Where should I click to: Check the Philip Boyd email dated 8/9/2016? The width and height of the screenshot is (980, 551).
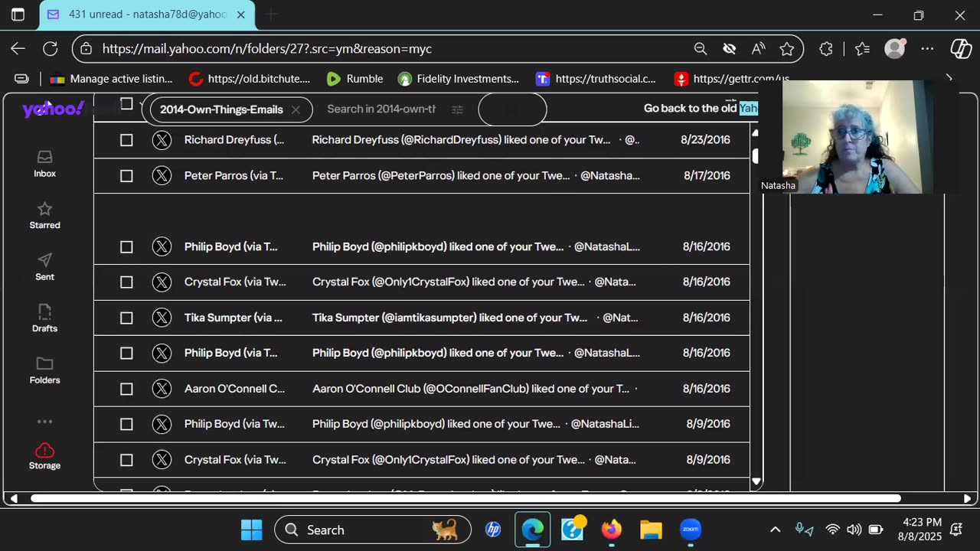(126, 424)
